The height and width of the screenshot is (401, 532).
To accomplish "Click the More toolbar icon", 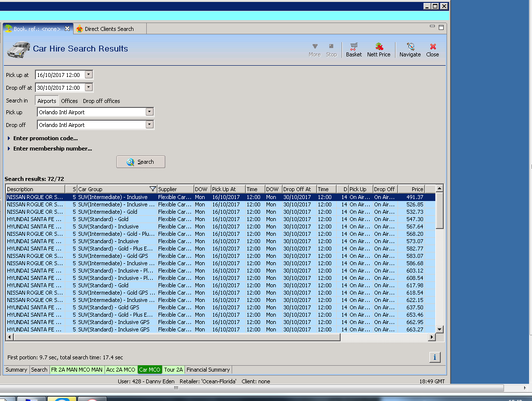I will 315,49.
